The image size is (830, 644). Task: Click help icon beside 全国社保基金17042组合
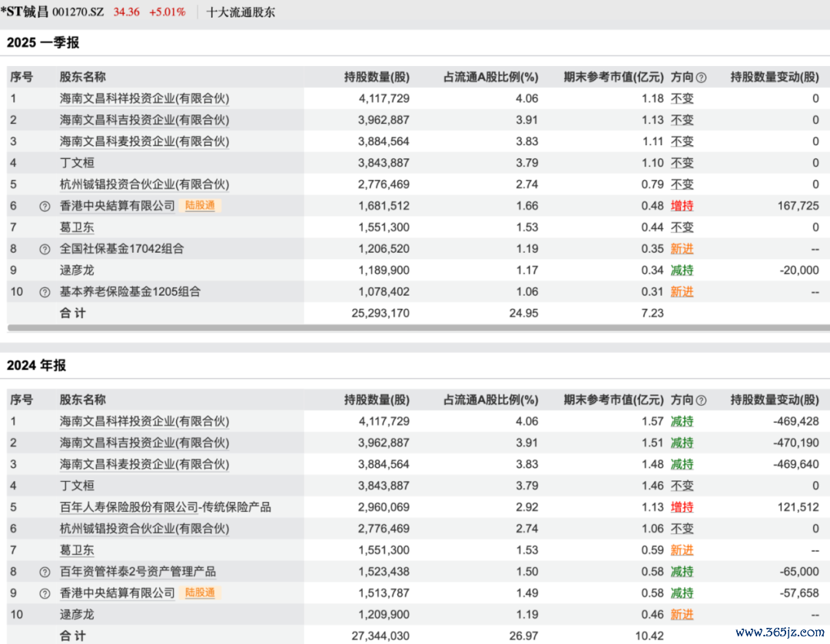click(45, 249)
